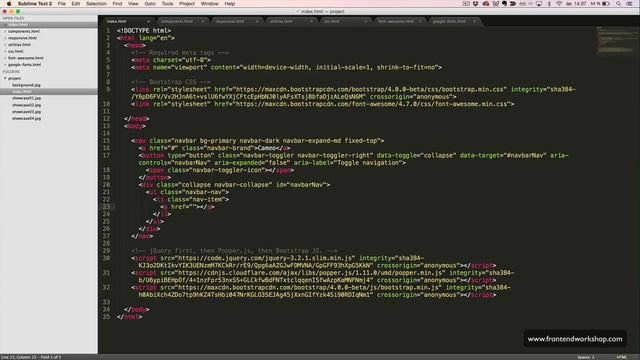Open Spotlight search in menu bar
Viewport: 640px width, 360px height.
click(x=619, y=4)
